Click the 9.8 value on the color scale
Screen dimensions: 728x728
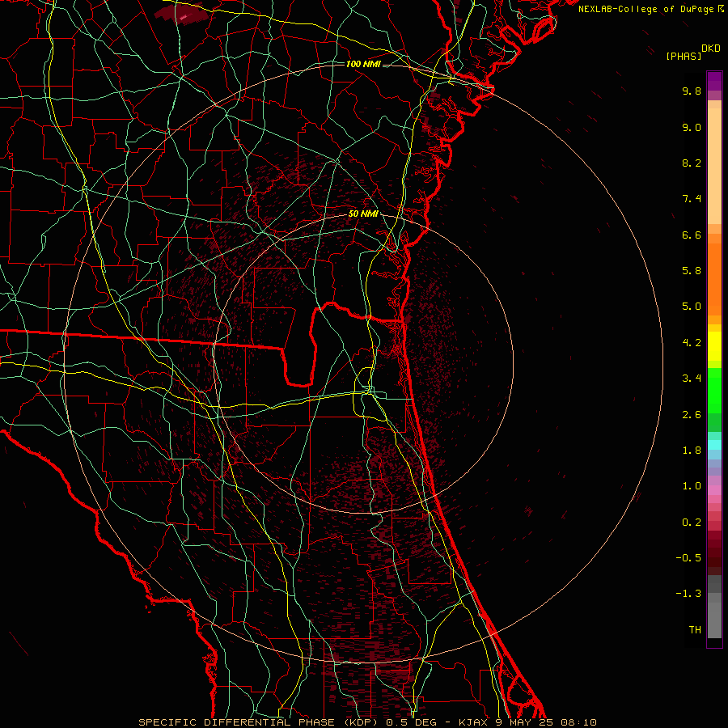tap(692, 91)
